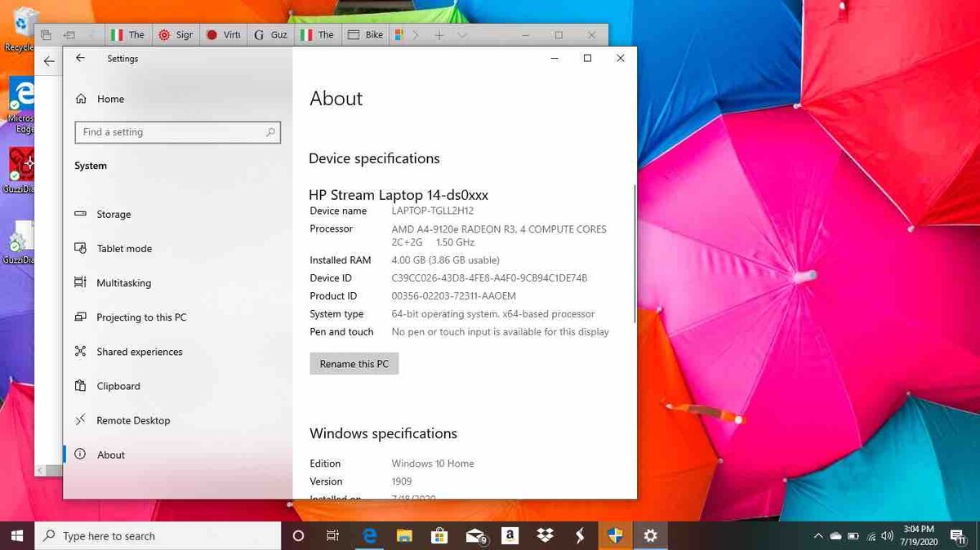
Task: Click Settings page vertical scrollbar
Action: (x=635, y=253)
